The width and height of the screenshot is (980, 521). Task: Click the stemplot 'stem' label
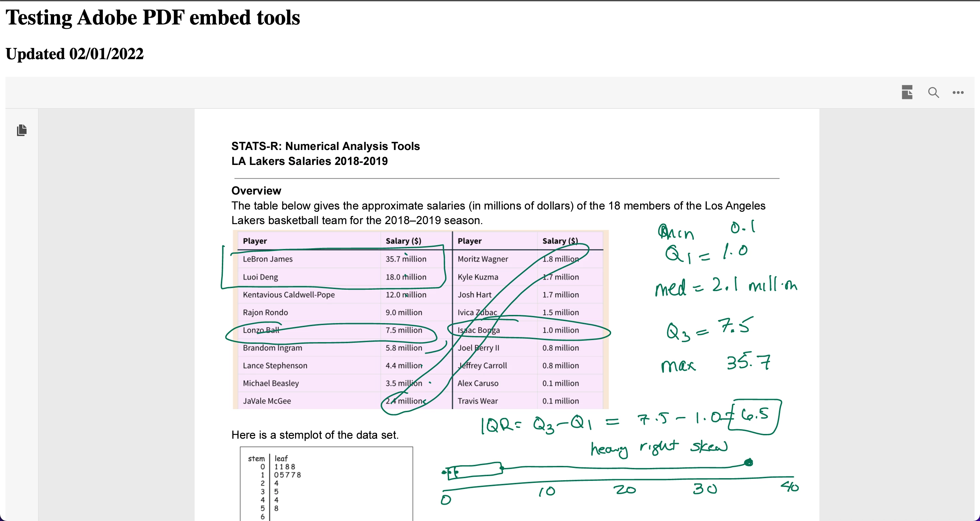[256, 459]
